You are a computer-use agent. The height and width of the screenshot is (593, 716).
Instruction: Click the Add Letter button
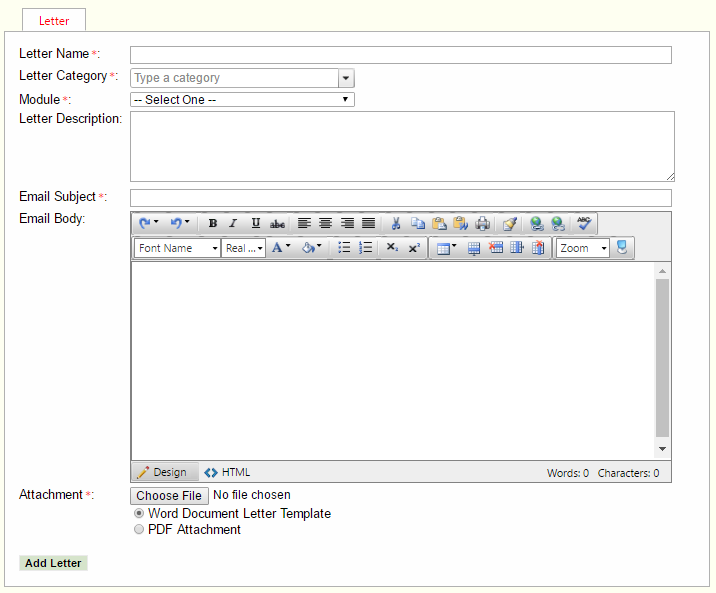click(x=53, y=563)
